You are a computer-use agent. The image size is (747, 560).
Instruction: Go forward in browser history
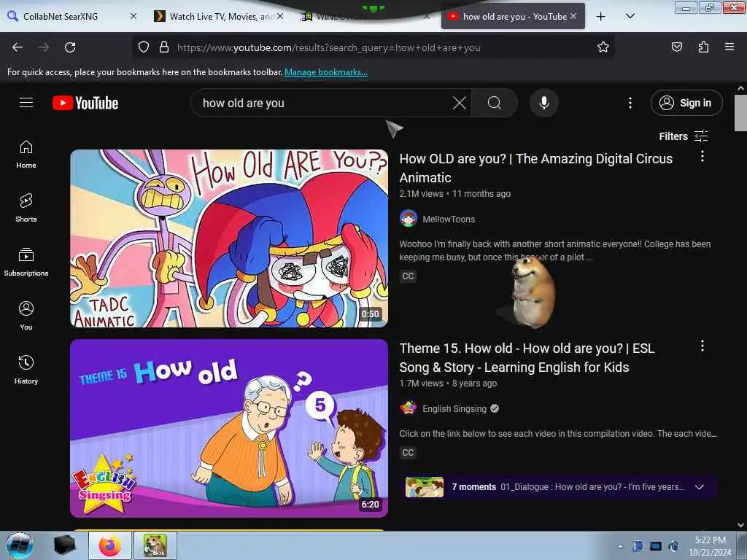(x=44, y=47)
